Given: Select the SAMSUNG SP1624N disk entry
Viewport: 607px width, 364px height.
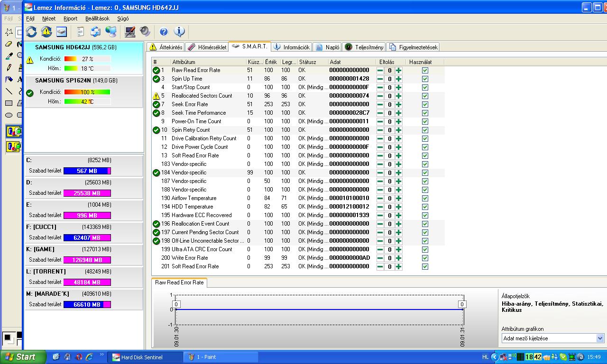Looking at the screenshot, I should pyautogui.click(x=84, y=91).
